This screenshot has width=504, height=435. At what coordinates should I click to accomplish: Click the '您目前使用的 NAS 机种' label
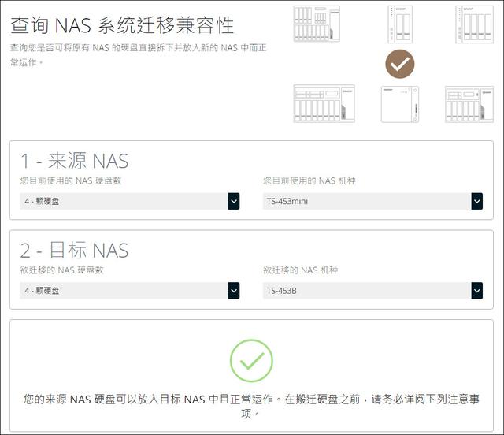(x=309, y=181)
